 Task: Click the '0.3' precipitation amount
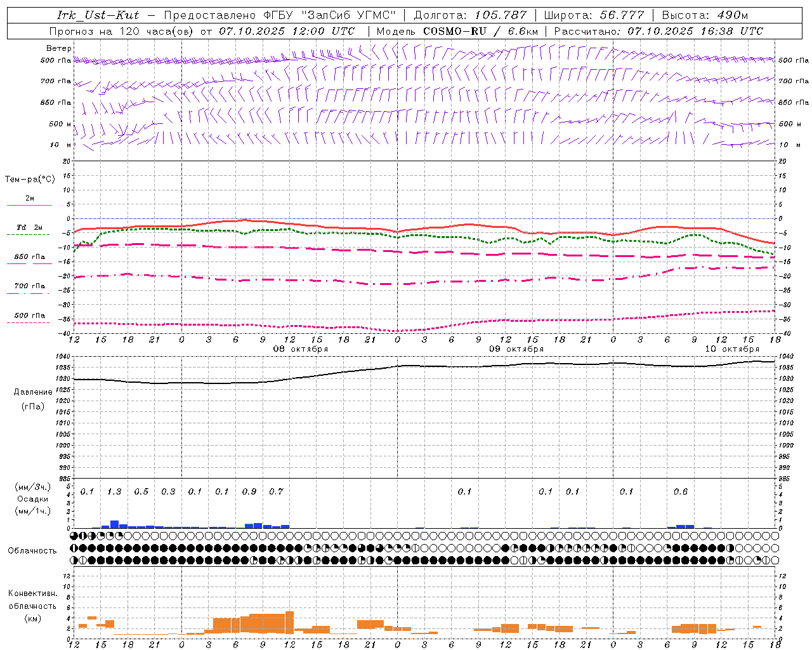click(x=168, y=491)
